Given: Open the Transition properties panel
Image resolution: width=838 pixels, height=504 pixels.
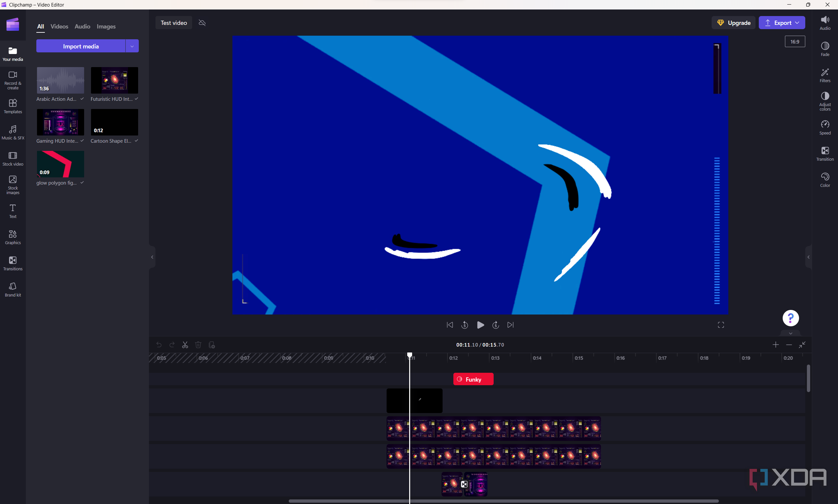Looking at the screenshot, I should (x=825, y=153).
